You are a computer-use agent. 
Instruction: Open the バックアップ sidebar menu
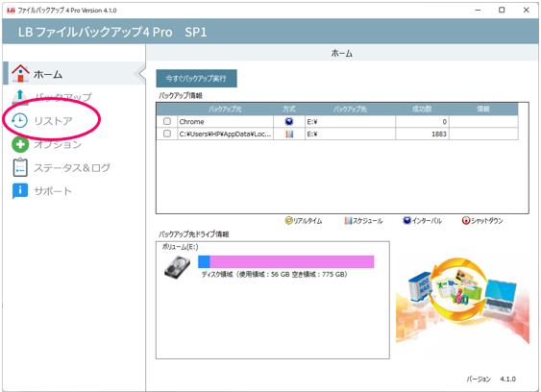coord(63,97)
